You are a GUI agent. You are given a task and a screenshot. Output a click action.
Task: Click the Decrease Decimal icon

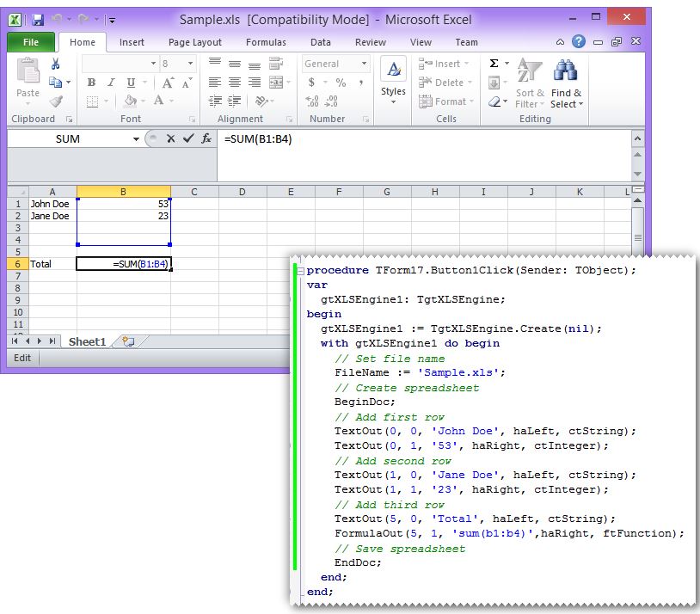[331, 101]
